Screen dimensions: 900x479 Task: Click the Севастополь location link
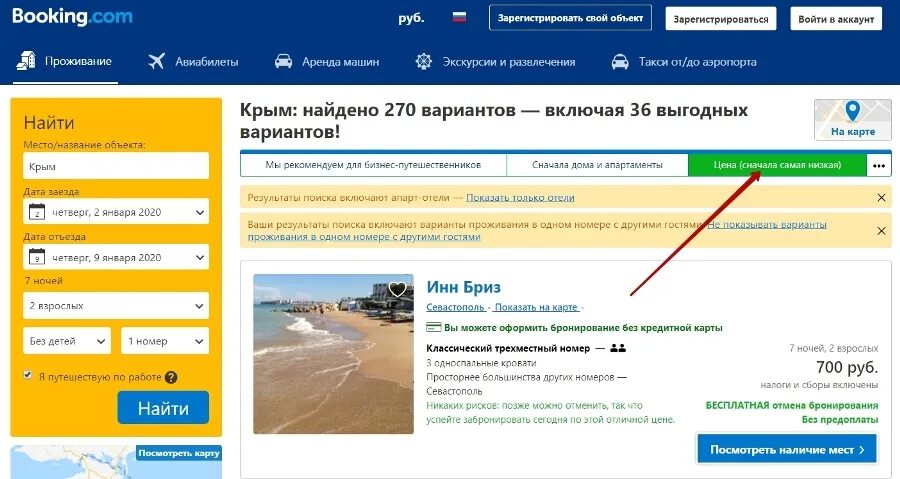coord(455,307)
